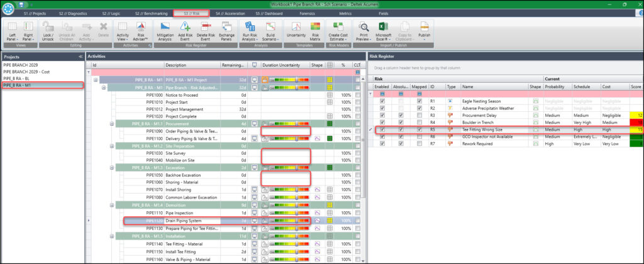The width and height of the screenshot is (644, 264).
Task: Collapse the Demolition group
Action: coord(112,204)
